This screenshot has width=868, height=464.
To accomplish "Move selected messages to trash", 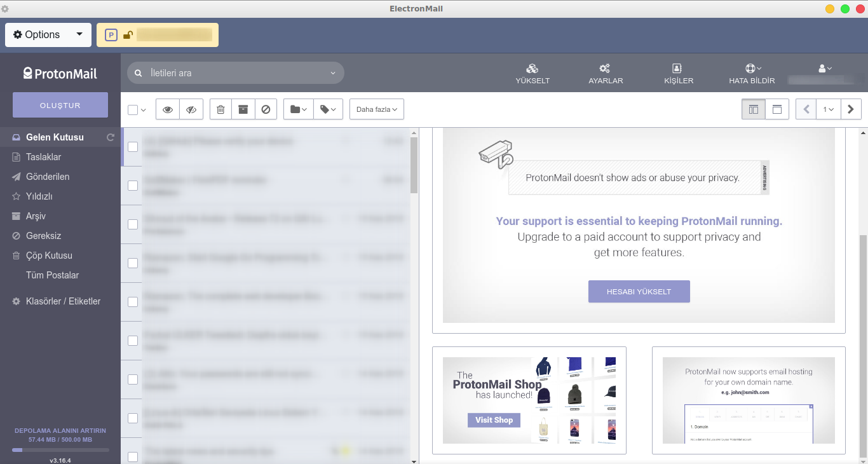I will click(x=220, y=109).
